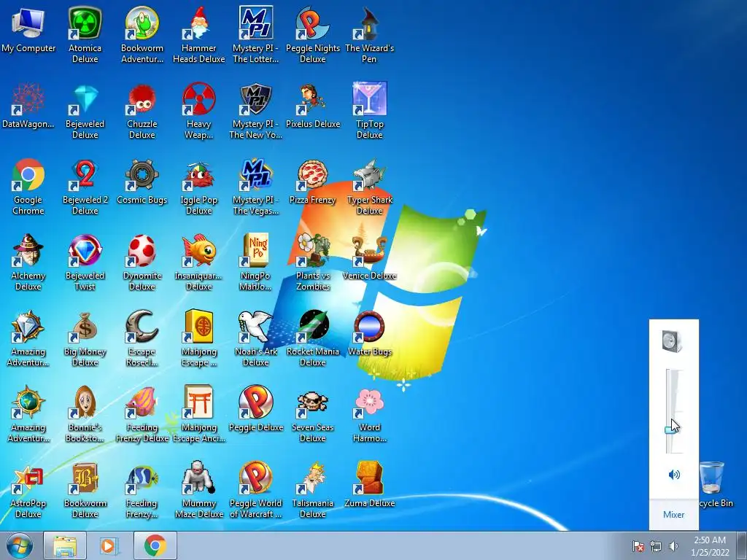Switch to Chrome taskbar button
Viewport: 747px width, 560px height.
point(155,545)
